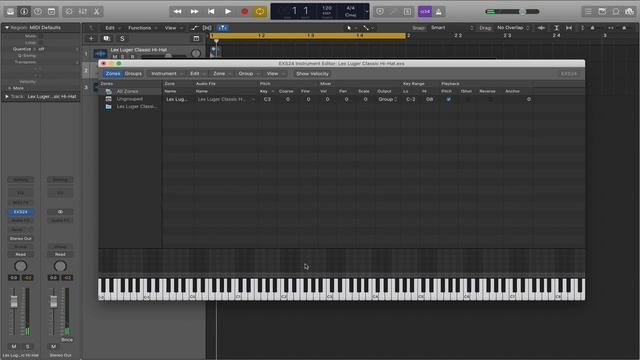The height and width of the screenshot is (360, 640).
Task: Select All Zones in the zones list
Action: click(x=127, y=91)
